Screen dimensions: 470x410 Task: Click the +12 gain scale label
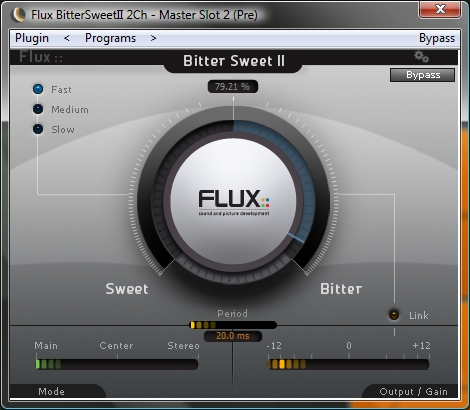pos(421,346)
